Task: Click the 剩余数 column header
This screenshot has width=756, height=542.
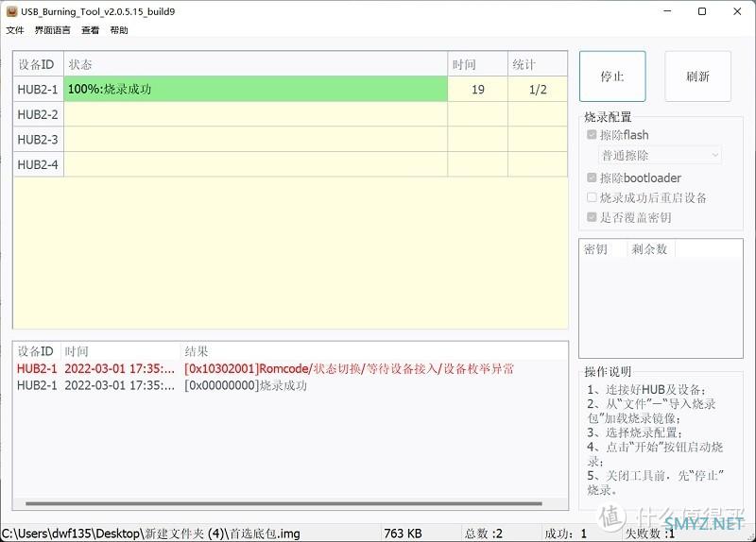Action: 651,249
